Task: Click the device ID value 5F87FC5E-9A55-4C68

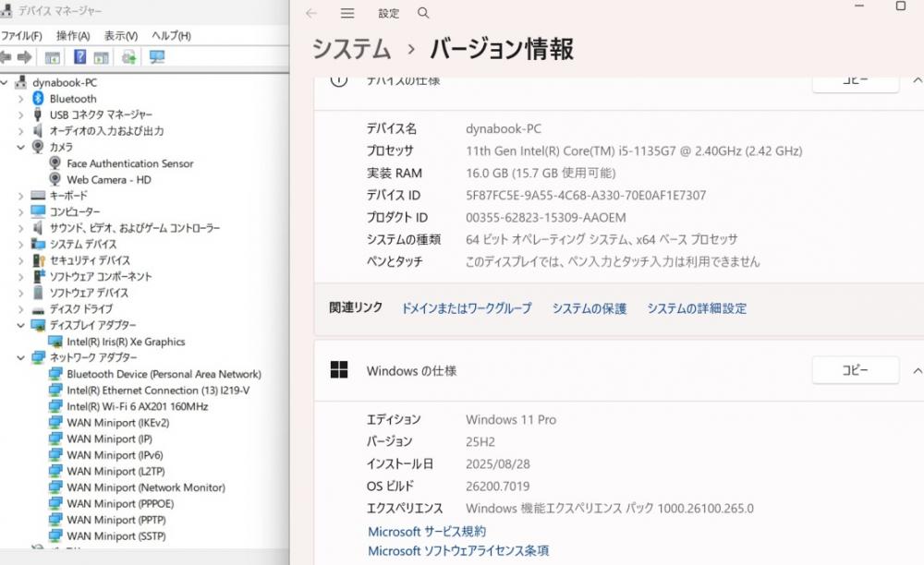Action: click(x=586, y=196)
